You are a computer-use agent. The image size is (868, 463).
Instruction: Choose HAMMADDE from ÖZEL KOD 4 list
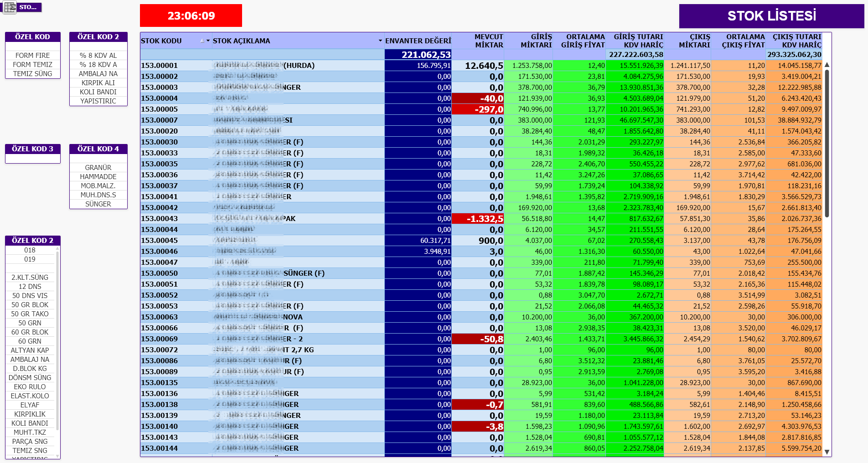(98, 177)
